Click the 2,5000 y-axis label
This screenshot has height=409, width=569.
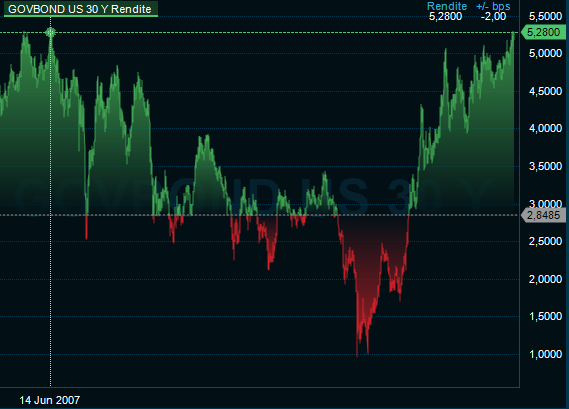(x=545, y=241)
